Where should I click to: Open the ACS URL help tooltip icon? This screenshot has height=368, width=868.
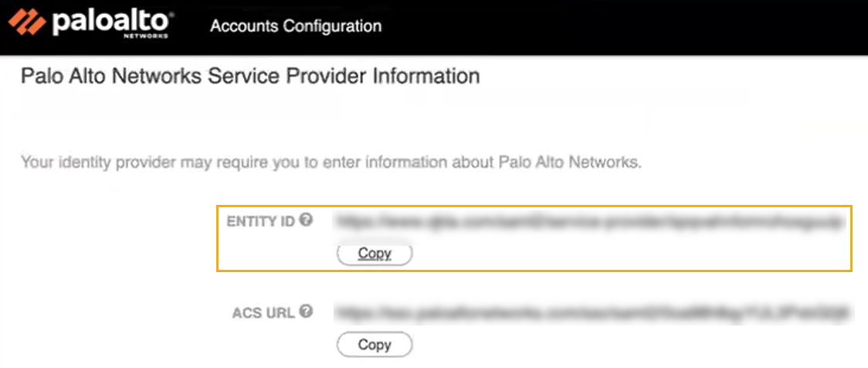[307, 312]
